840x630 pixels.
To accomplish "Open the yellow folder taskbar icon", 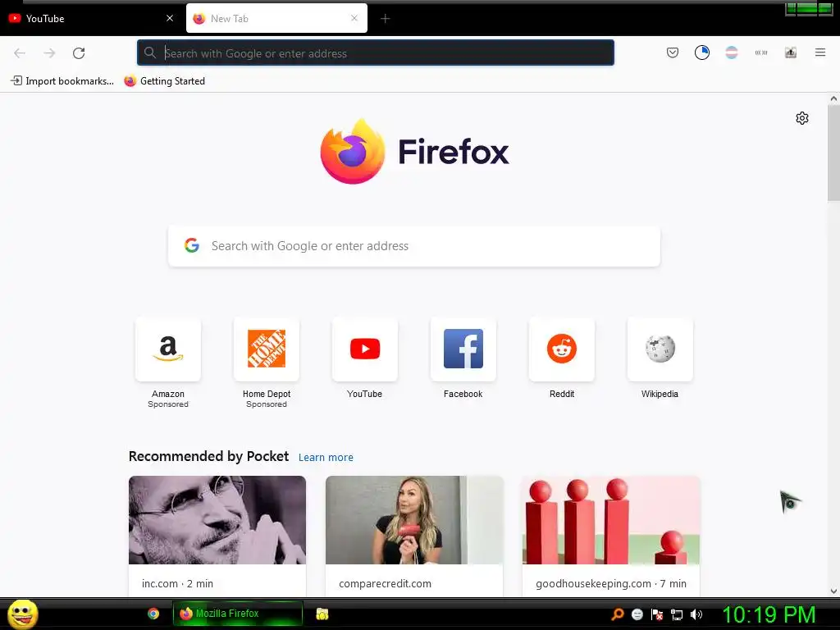I will point(322,614).
